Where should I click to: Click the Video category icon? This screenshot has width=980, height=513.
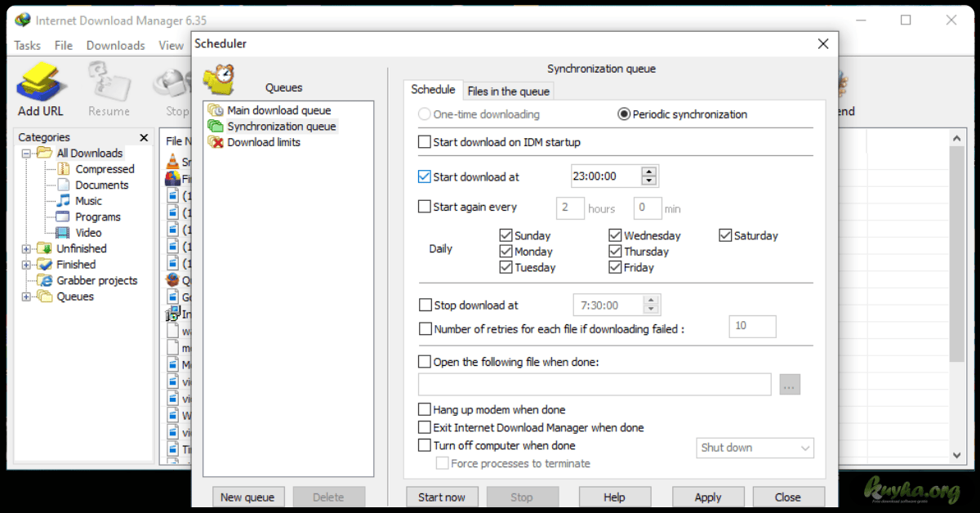click(x=64, y=233)
